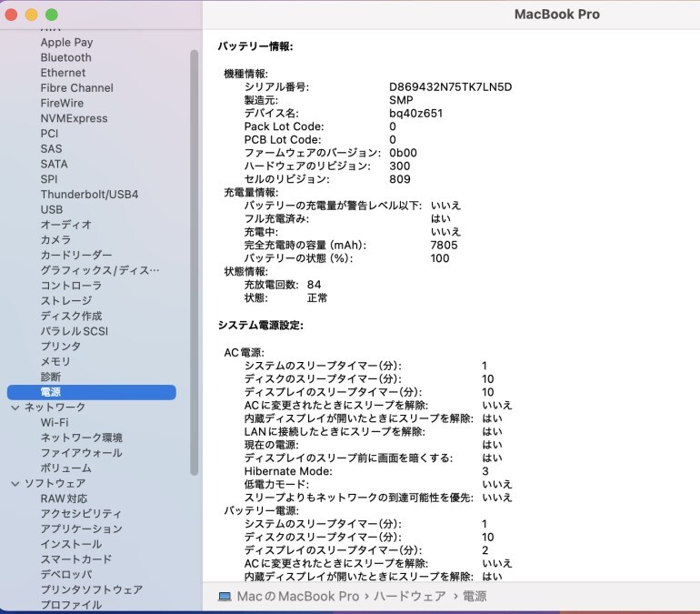Open アプリケーション in sidebar

pyautogui.click(x=81, y=528)
